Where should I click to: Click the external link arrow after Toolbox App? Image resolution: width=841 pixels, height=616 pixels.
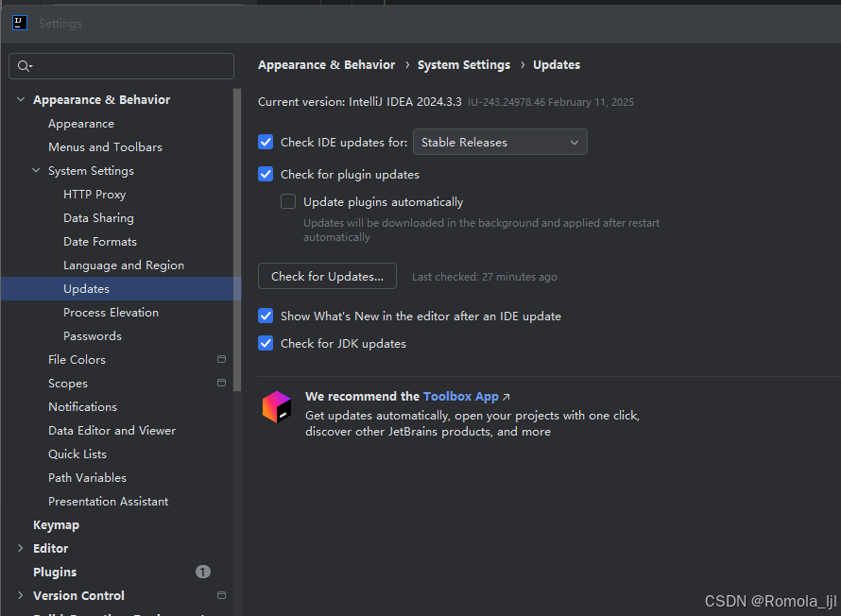[506, 397]
